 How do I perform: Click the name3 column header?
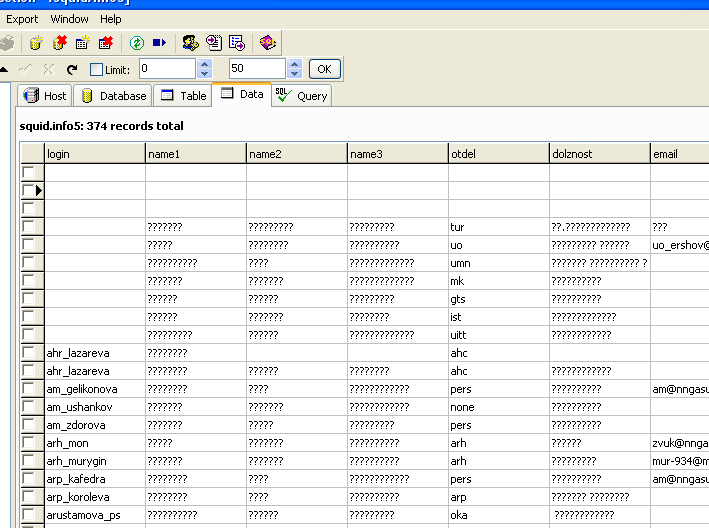(398, 154)
